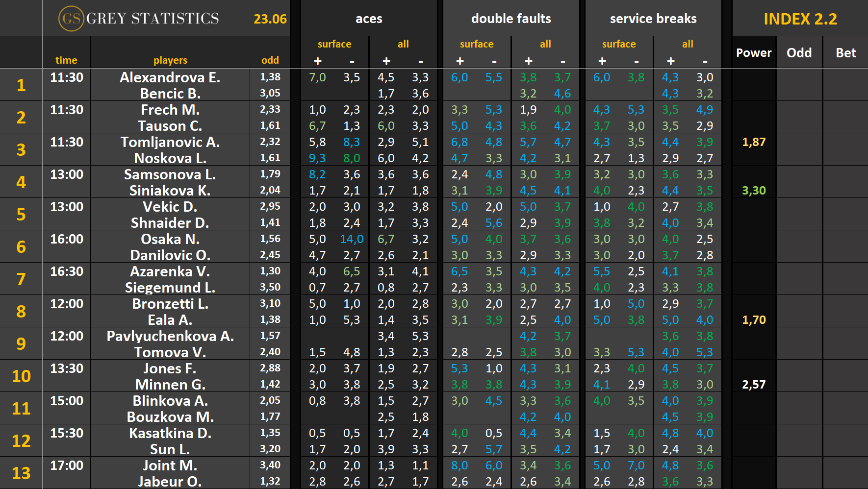Click Power value 1,70 in Eala row
This screenshot has width=868, height=489.
click(754, 320)
